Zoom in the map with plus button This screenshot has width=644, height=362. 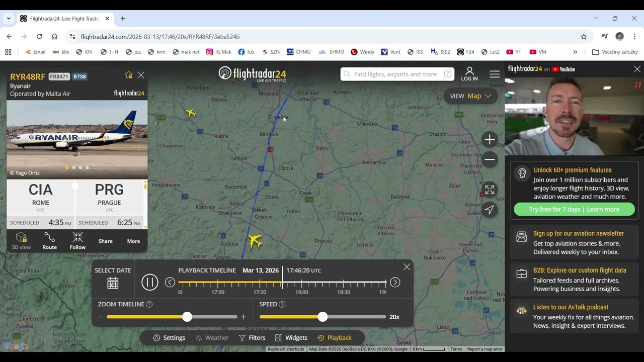point(490,140)
